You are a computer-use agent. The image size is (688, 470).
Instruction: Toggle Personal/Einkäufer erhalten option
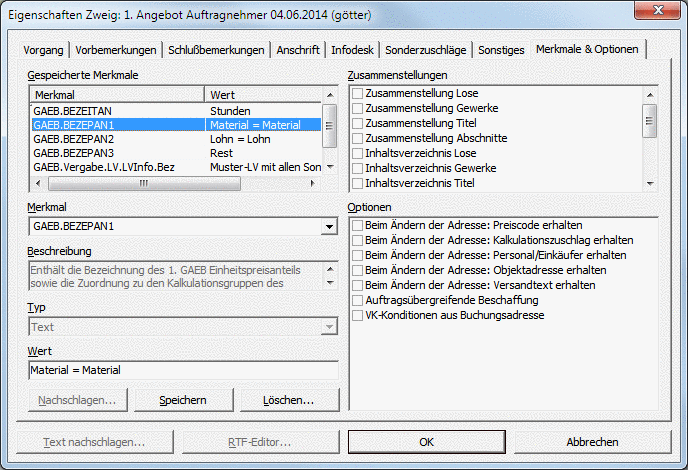358,255
